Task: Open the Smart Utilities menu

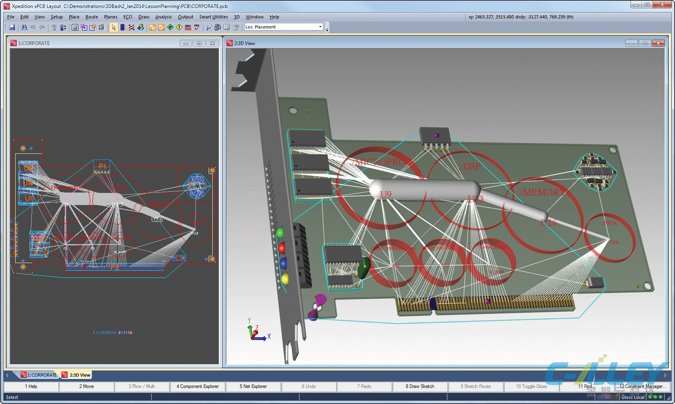Action: tap(214, 17)
